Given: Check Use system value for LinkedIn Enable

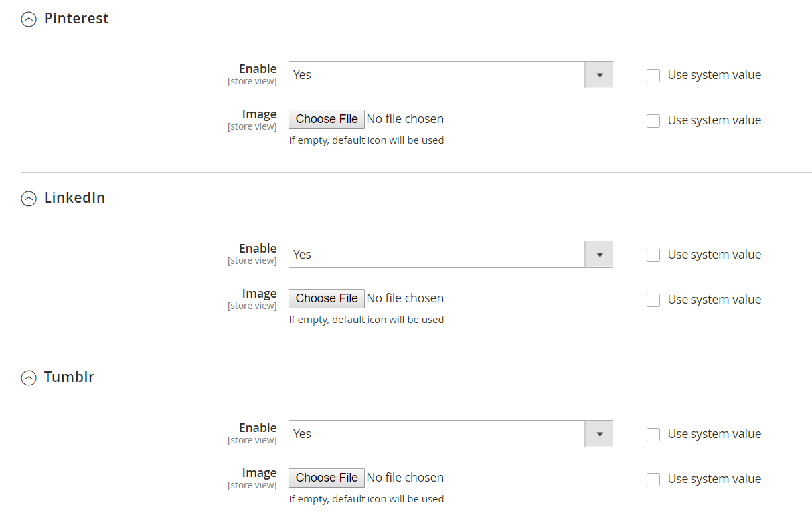Looking at the screenshot, I should [653, 255].
